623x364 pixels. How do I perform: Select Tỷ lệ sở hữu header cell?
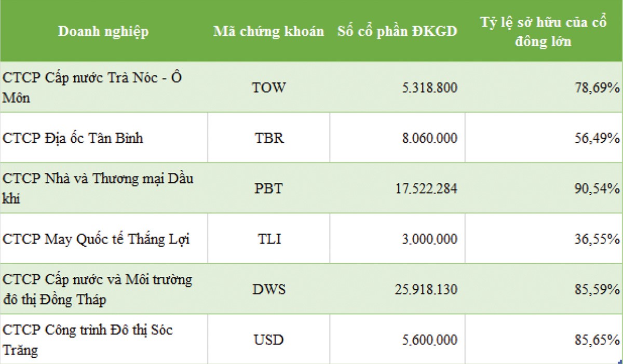[x=544, y=31]
